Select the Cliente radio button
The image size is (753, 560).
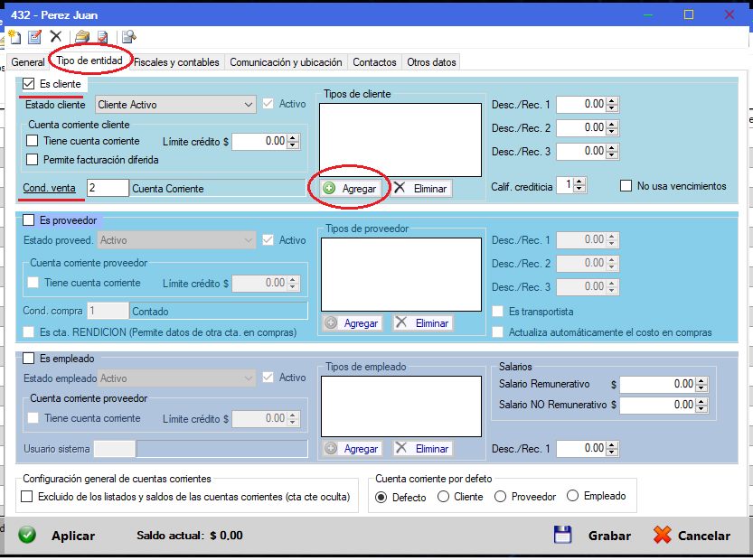443,496
